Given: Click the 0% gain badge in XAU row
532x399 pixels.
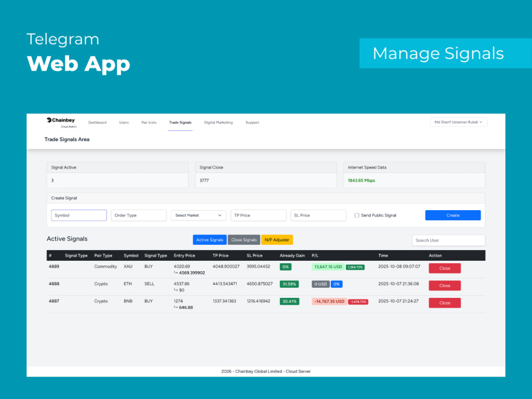Looking at the screenshot, I should pyautogui.click(x=285, y=267).
